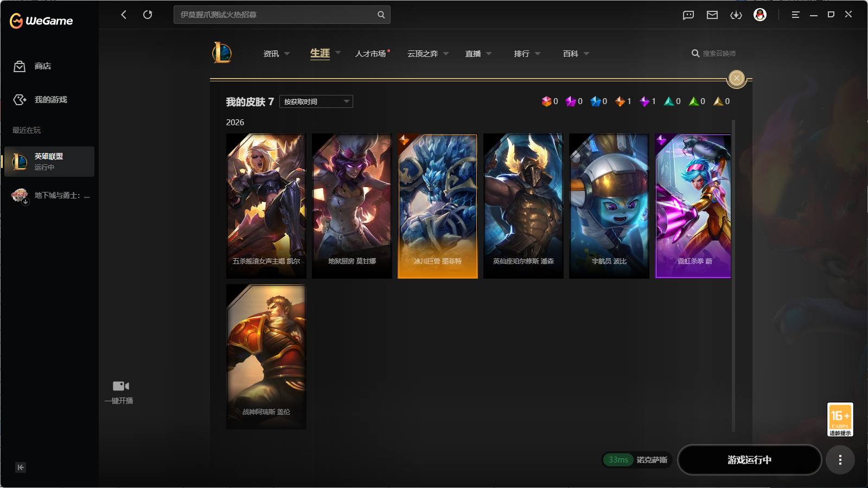
Task: Expand the 按获取时间 sort dropdown
Action: pyautogui.click(x=316, y=101)
